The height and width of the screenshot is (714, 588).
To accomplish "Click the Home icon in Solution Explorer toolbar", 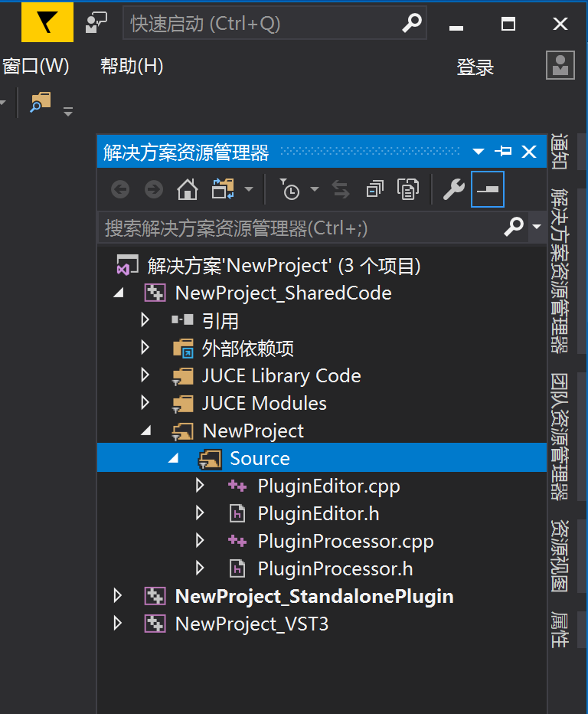I will coord(188,189).
